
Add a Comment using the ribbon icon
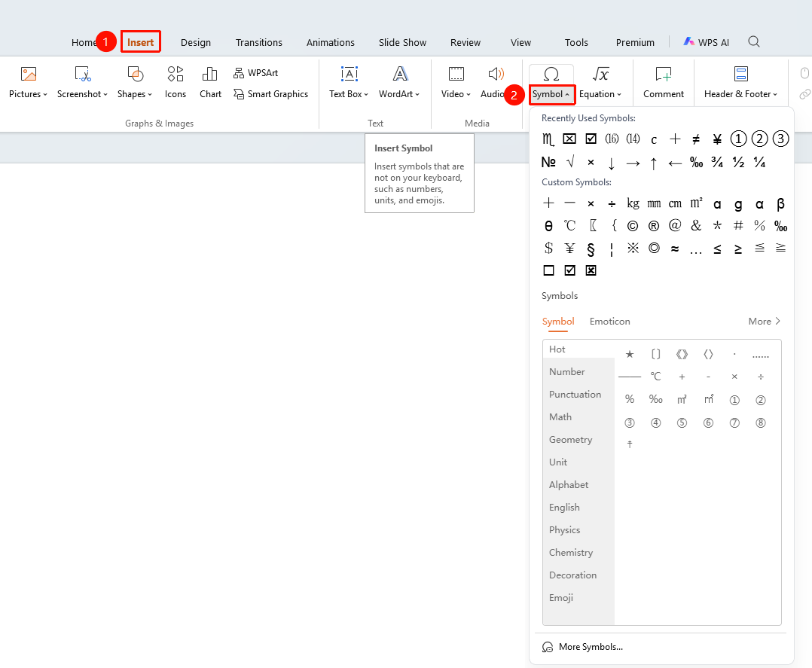664,74
